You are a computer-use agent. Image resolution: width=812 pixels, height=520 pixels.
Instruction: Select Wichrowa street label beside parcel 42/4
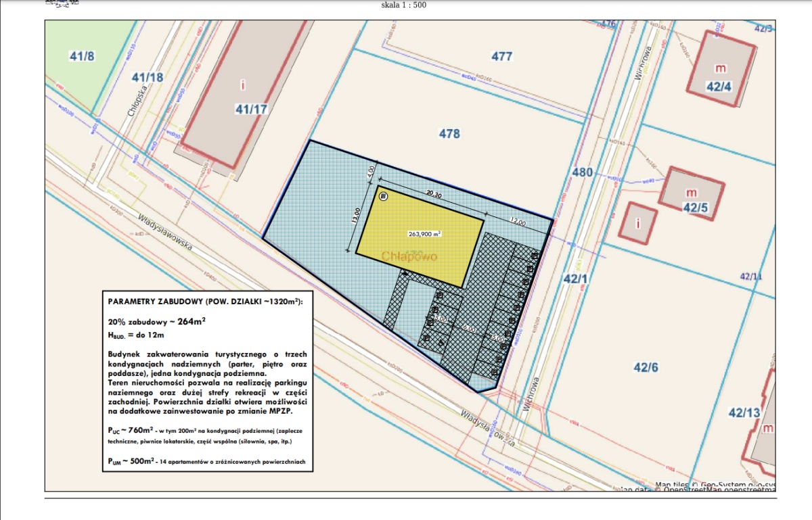click(x=643, y=63)
